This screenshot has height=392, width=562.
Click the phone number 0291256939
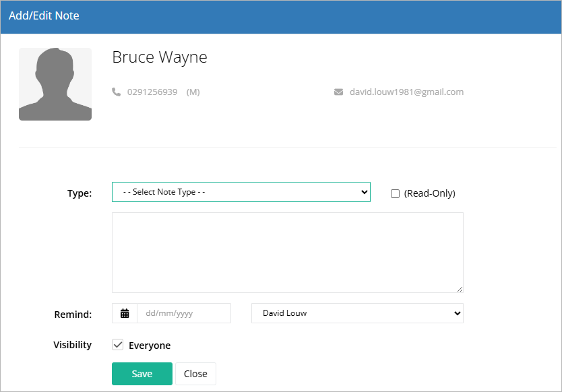click(152, 92)
